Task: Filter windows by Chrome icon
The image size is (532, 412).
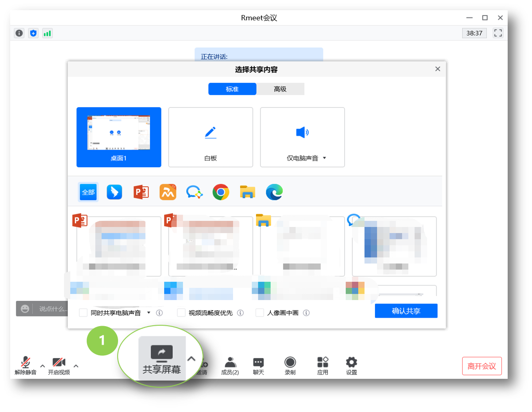Action: 221,192
